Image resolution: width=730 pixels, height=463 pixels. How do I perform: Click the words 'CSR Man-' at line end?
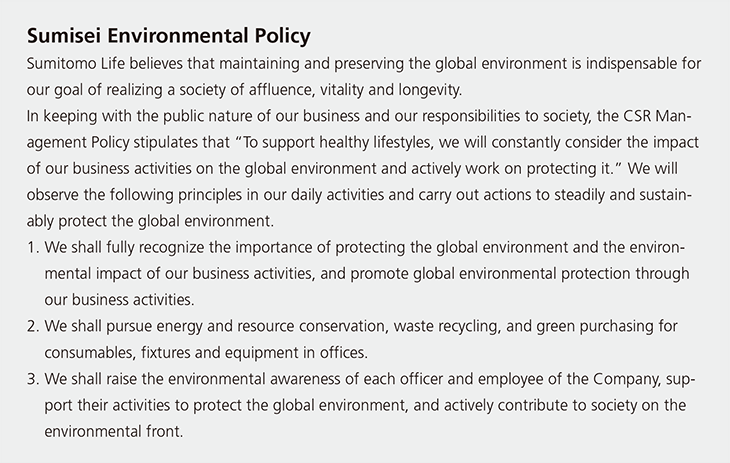(x=657, y=116)
